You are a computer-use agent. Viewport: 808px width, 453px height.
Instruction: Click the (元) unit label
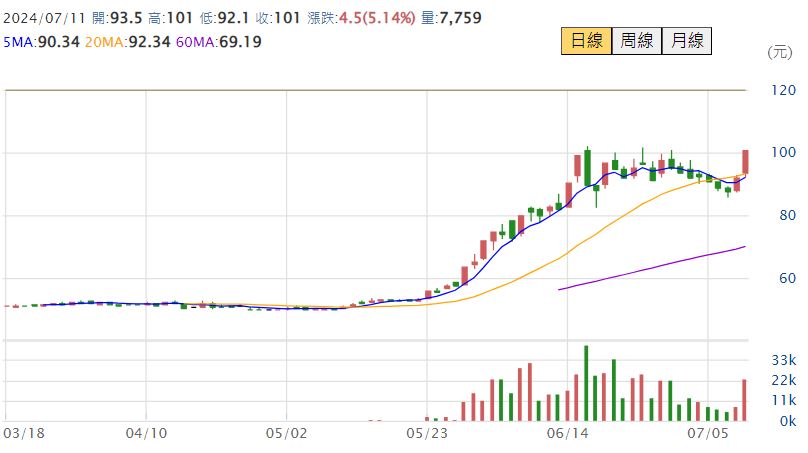tap(780, 52)
